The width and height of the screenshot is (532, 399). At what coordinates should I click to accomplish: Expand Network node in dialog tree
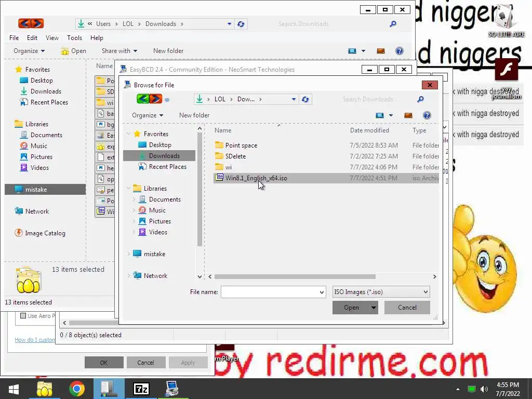point(129,275)
